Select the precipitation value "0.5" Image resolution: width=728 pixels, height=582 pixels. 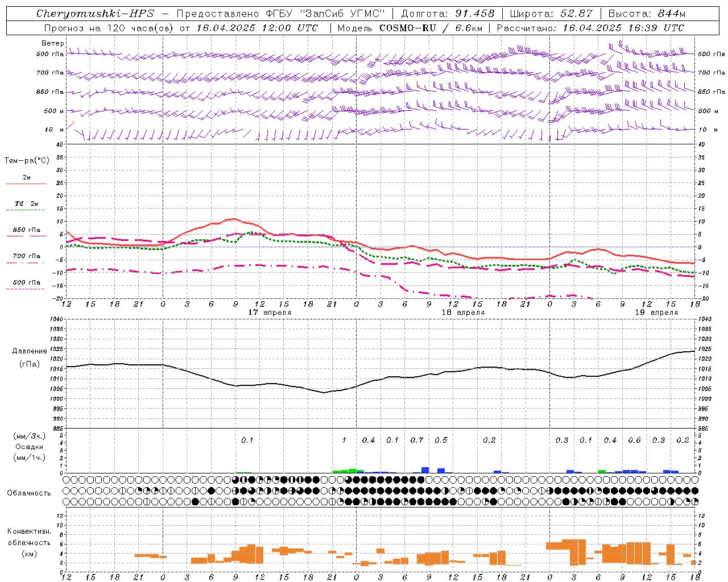tap(441, 440)
